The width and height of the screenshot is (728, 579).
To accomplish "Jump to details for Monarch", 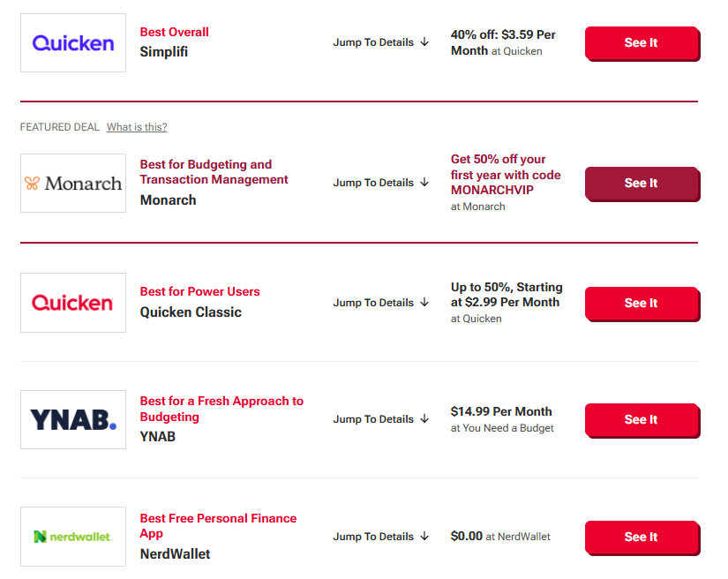I will [x=381, y=183].
